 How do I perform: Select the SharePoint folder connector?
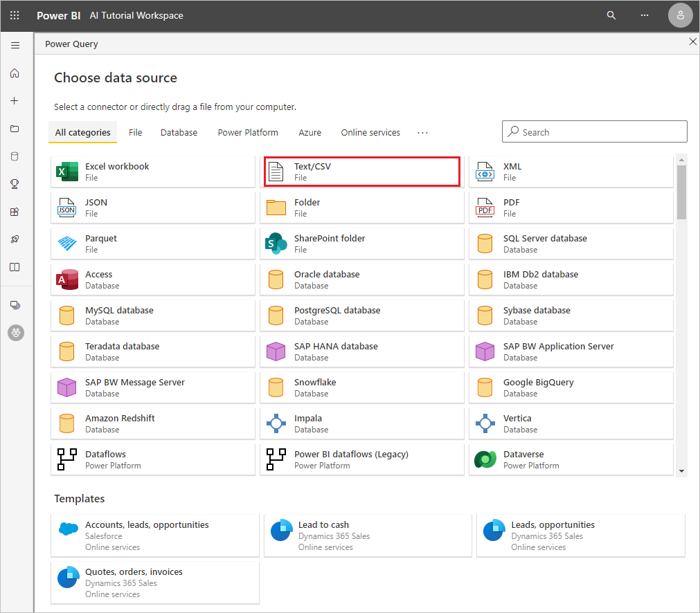pyautogui.click(x=361, y=244)
